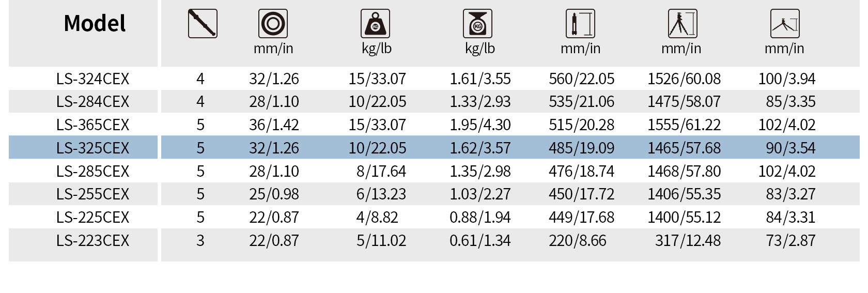Screen dimensions: 868x293
Task: Select the Model column header
Action: click(x=95, y=24)
